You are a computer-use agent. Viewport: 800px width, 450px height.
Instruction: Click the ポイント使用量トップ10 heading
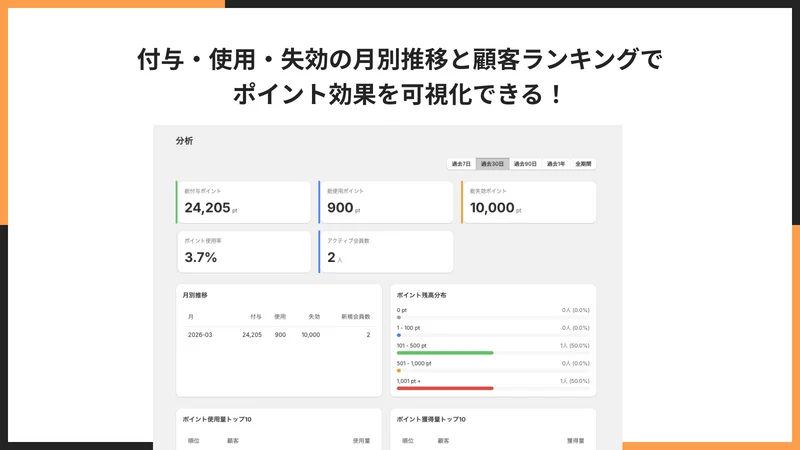[217, 419]
